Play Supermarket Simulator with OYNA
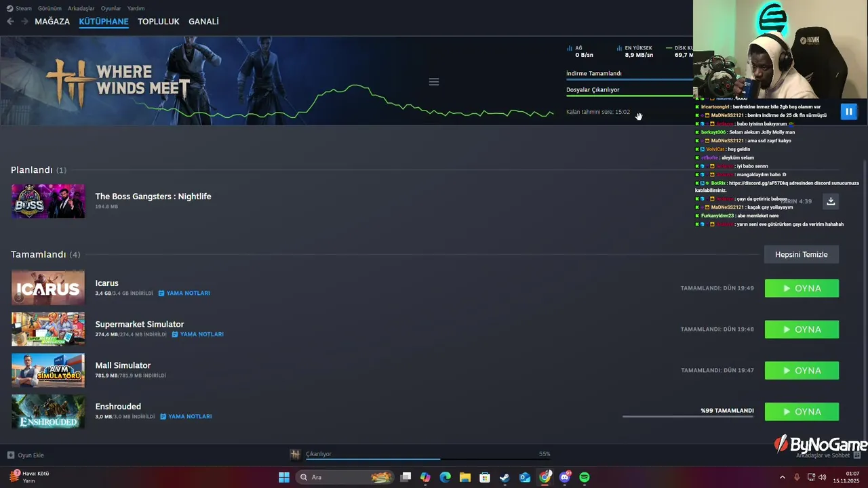Image resolution: width=868 pixels, height=488 pixels. click(x=802, y=329)
